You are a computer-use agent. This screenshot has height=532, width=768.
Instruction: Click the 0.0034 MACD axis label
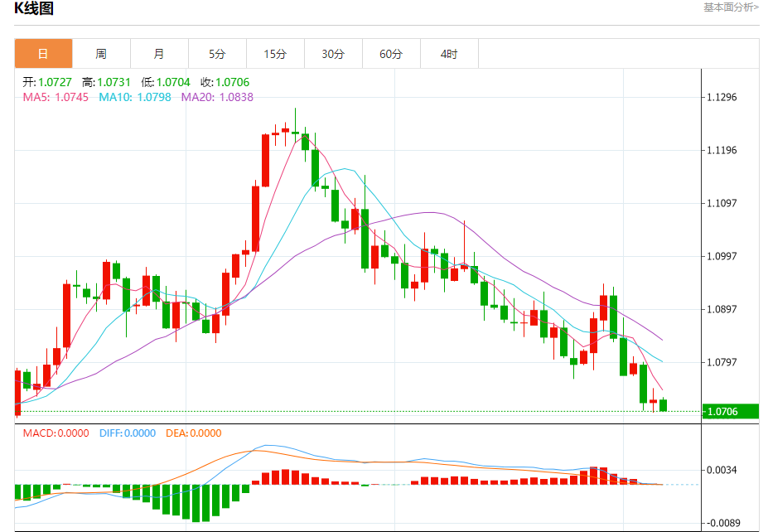point(722,471)
